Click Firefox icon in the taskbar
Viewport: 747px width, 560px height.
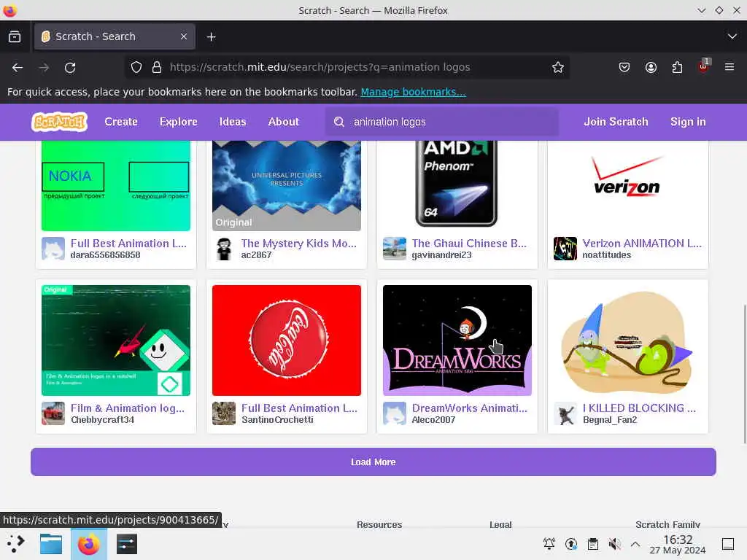click(88, 544)
